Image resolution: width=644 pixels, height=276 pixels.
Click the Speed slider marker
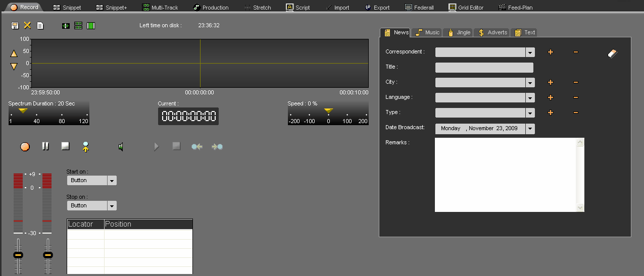tap(328, 111)
